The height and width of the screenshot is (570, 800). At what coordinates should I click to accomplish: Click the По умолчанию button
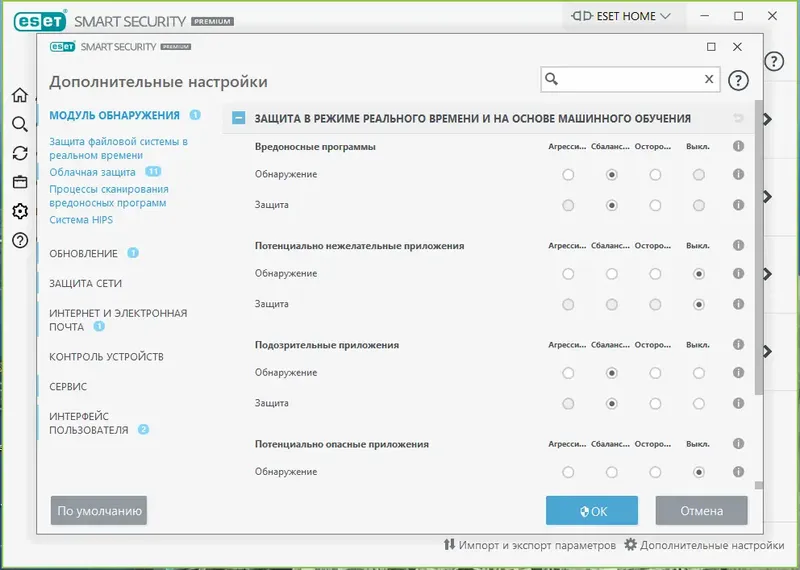99,510
